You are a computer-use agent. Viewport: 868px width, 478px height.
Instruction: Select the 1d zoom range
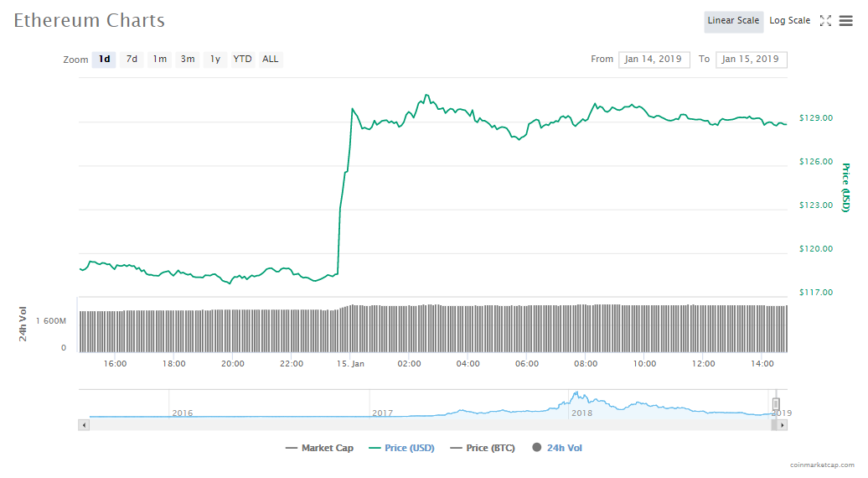(x=104, y=60)
